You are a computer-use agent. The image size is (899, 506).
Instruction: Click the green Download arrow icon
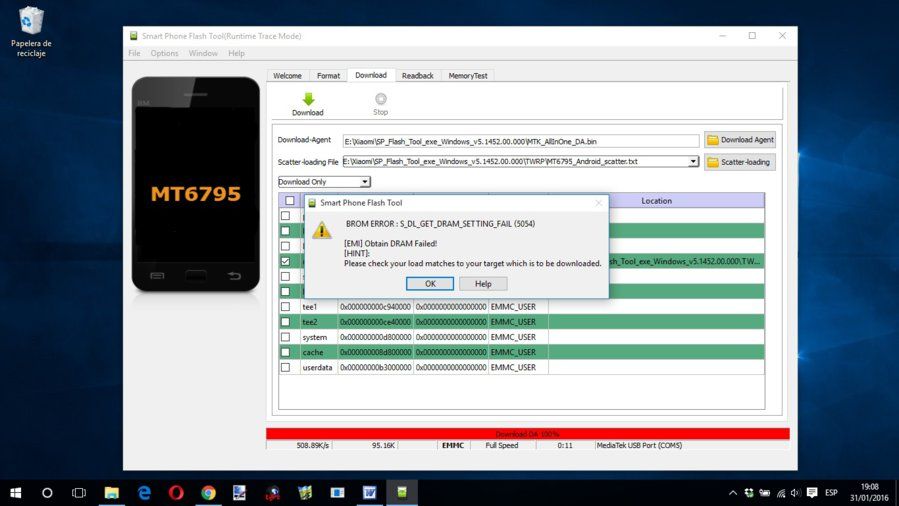coord(308,99)
